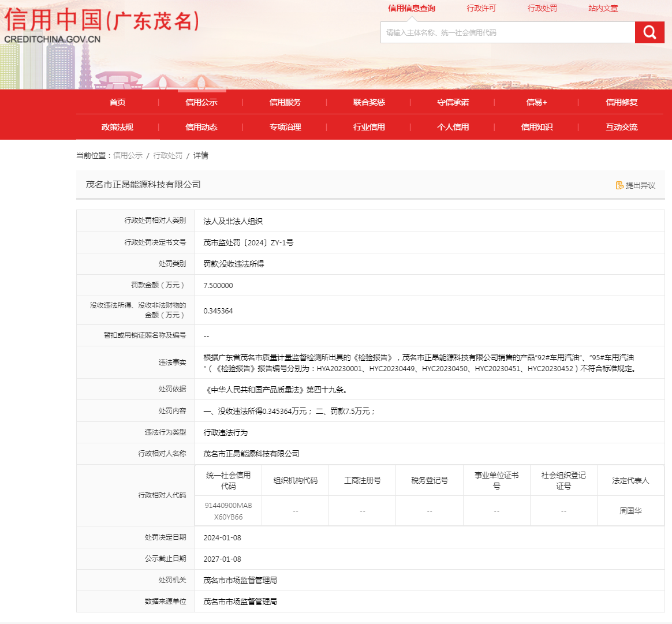Open the 首页 navigation item
The image size is (672, 624).
117,102
